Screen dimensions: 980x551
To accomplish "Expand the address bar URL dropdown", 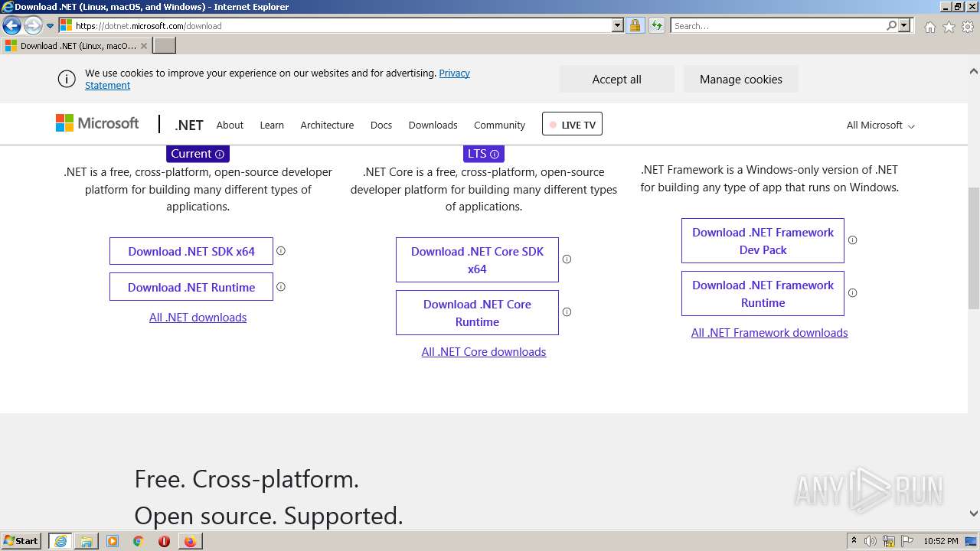I will [x=618, y=26].
